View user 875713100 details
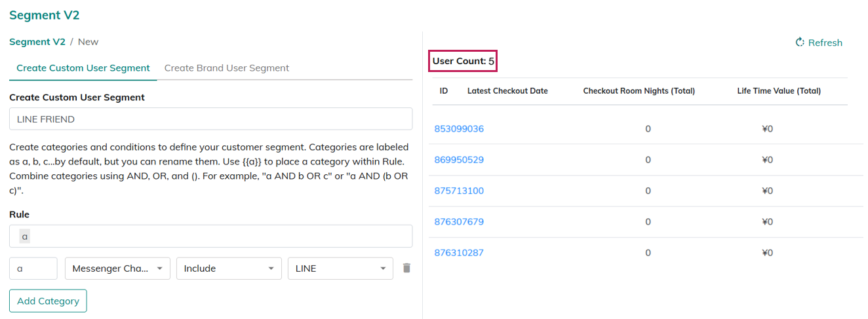Image resolution: width=868 pixels, height=319 pixels. pyautogui.click(x=459, y=191)
